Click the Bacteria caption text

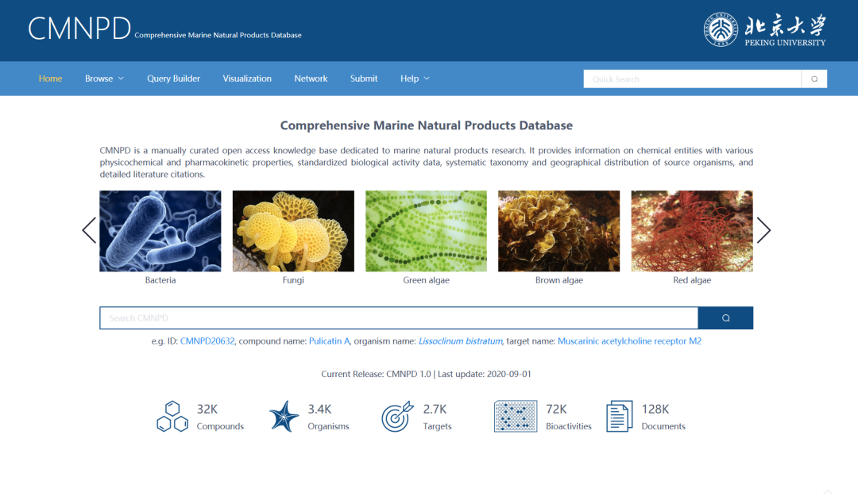[x=160, y=280]
